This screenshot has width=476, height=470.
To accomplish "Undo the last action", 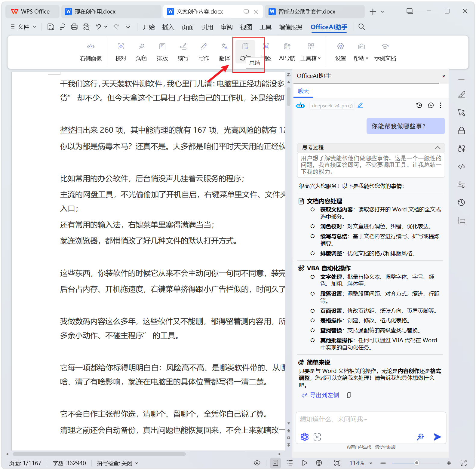I will pyautogui.click(x=98, y=27).
